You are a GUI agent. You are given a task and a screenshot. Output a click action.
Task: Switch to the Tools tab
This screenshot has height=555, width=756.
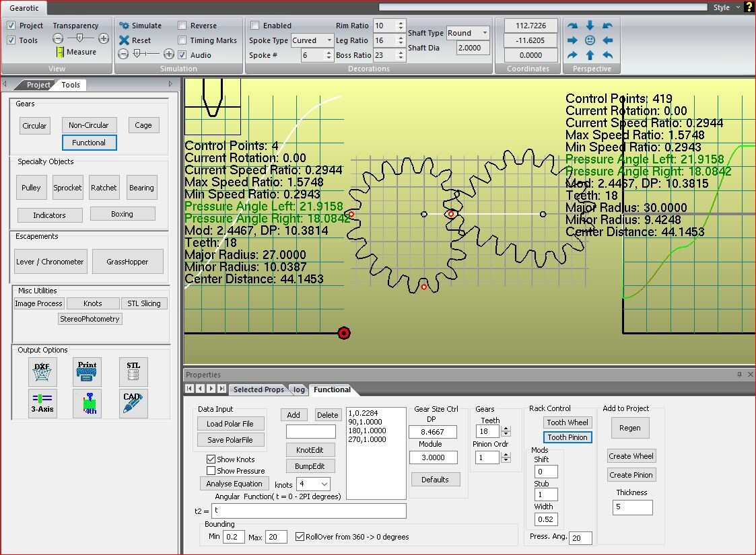click(x=71, y=85)
